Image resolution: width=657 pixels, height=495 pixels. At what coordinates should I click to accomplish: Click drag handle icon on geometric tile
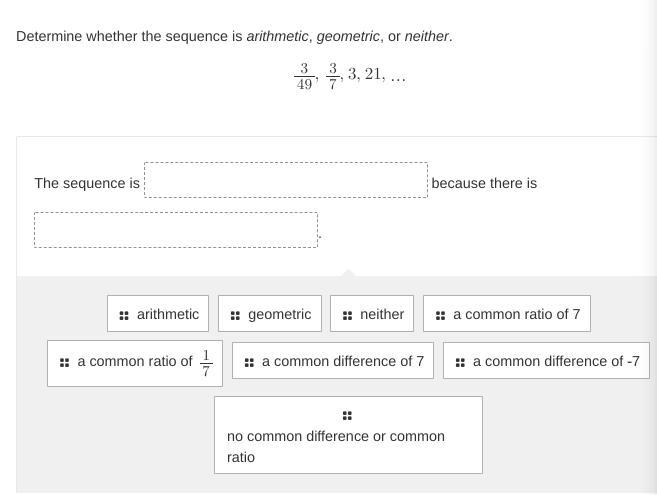point(235,315)
